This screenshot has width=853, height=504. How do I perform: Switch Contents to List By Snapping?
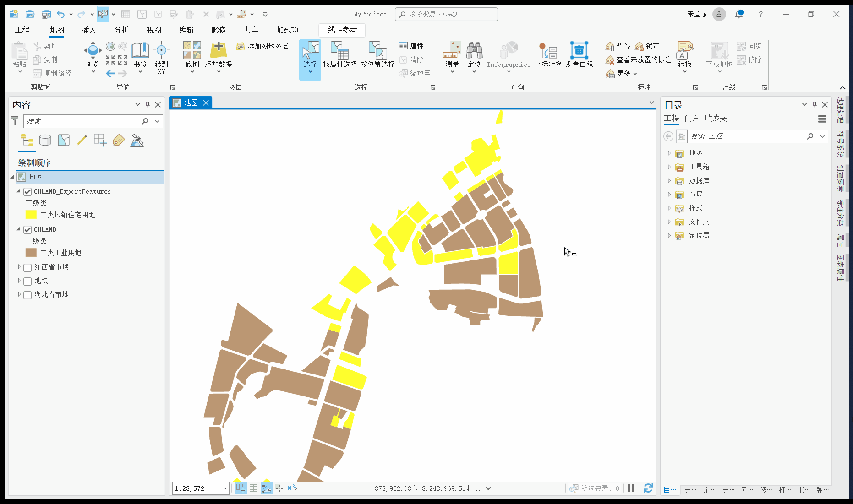point(100,140)
